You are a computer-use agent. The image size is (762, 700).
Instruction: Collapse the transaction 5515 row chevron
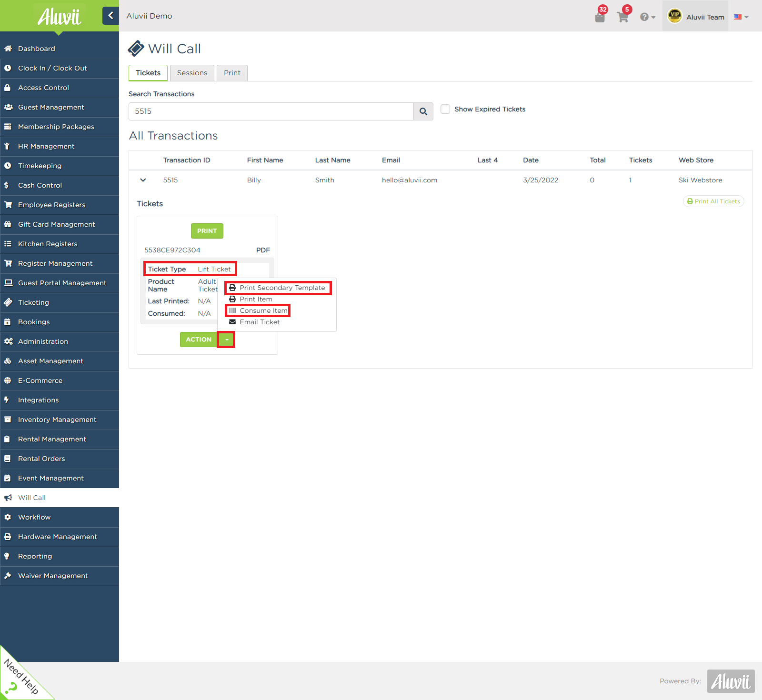143,180
